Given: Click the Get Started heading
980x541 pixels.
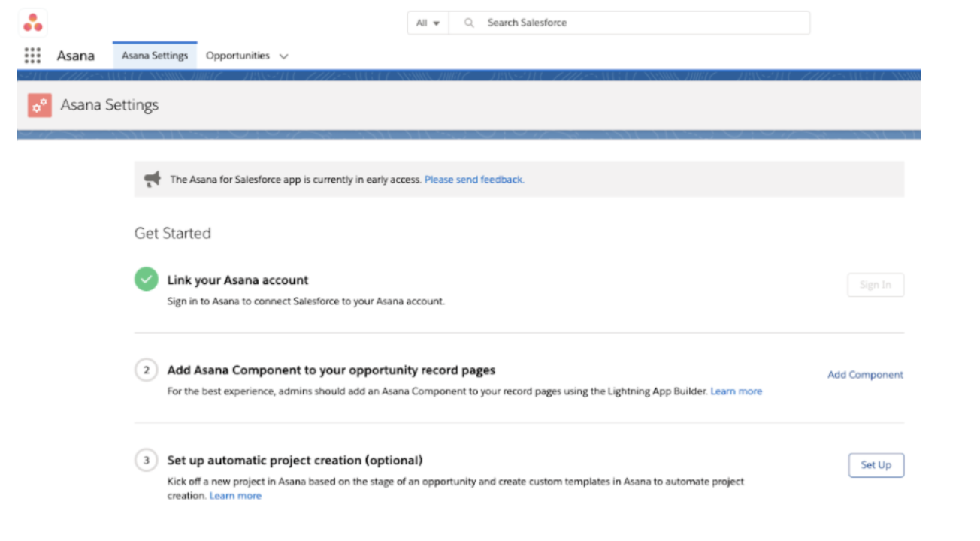Looking at the screenshot, I should (173, 234).
